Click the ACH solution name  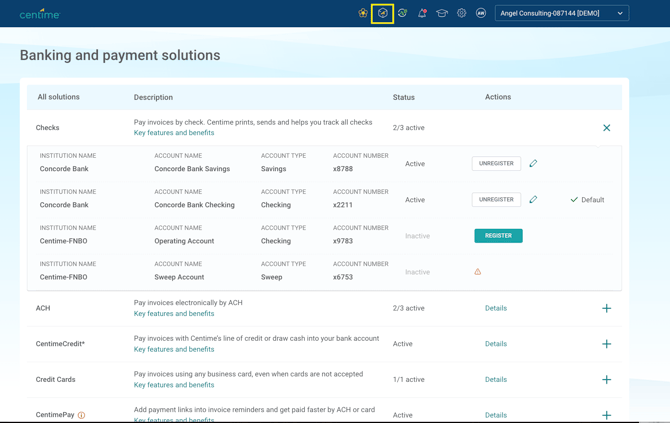(x=43, y=308)
